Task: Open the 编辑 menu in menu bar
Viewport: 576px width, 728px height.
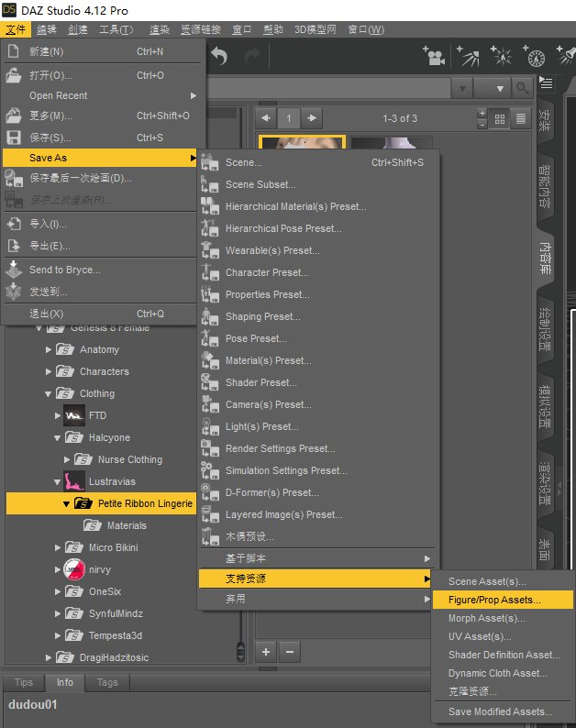Action: (47, 29)
